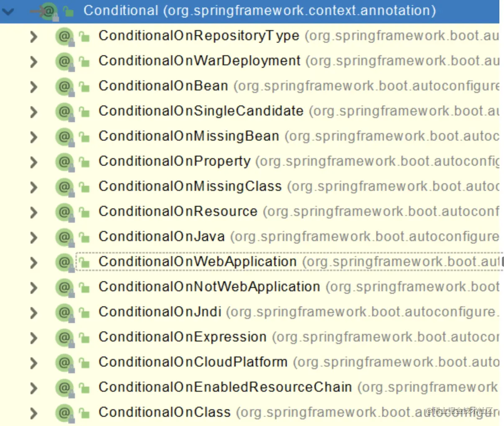The width and height of the screenshot is (504, 426).
Task: Click the green lock icon of ConditionalOnJndi
Action: (x=85, y=313)
